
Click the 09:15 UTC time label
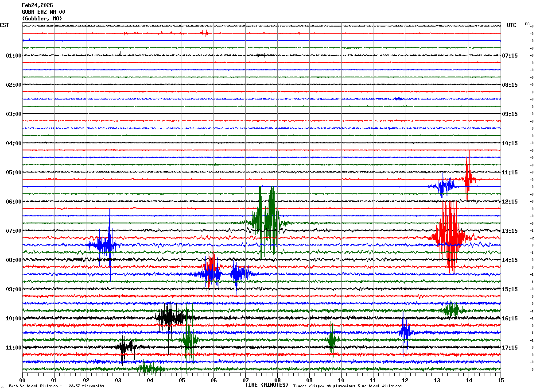tap(510, 114)
